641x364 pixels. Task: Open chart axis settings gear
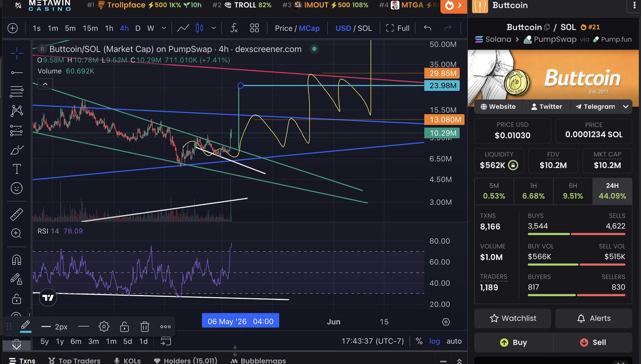446,322
